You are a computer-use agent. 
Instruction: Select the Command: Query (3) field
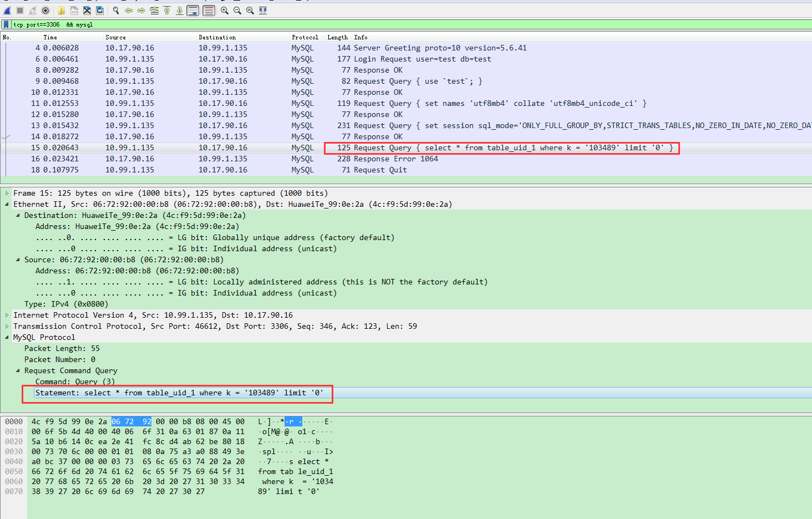[75, 381]
